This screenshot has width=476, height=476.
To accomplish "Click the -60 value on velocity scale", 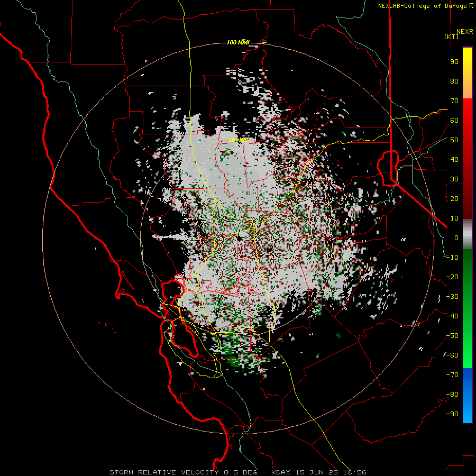I will pyautogui.click(x=452, y=355).
